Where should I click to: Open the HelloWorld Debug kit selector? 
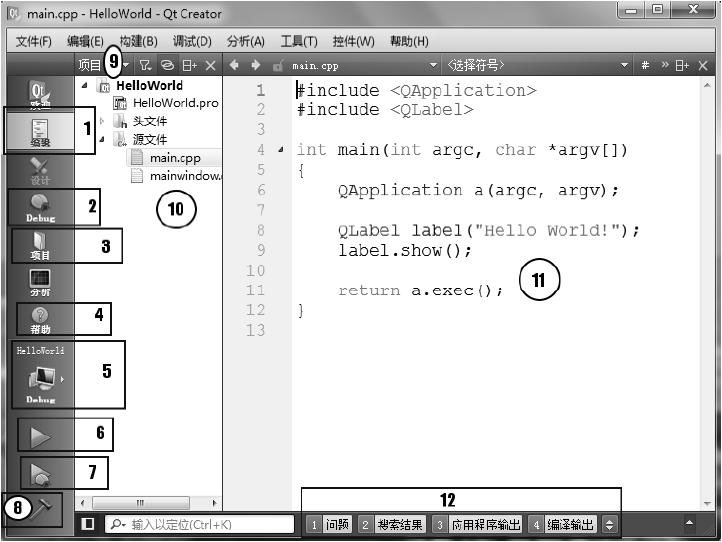point(40,377)
